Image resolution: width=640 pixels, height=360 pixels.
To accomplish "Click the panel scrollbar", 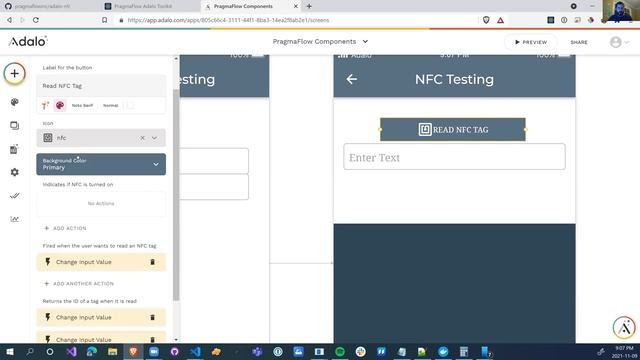I will pos(176,195).
